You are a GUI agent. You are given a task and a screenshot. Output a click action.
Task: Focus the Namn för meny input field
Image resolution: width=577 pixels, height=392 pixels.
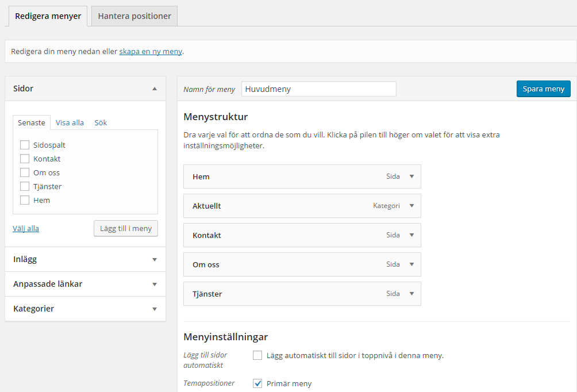[x=319, y=89]
